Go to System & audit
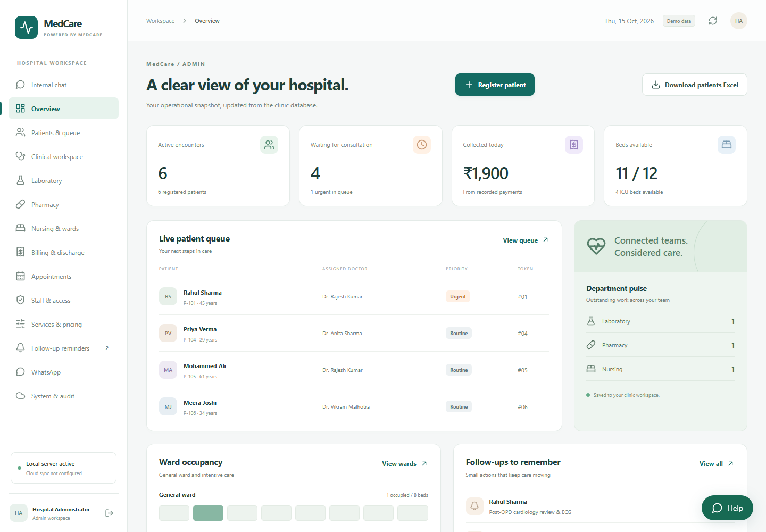The height and width of the screenshot is (532, 766). coord(63,396)
